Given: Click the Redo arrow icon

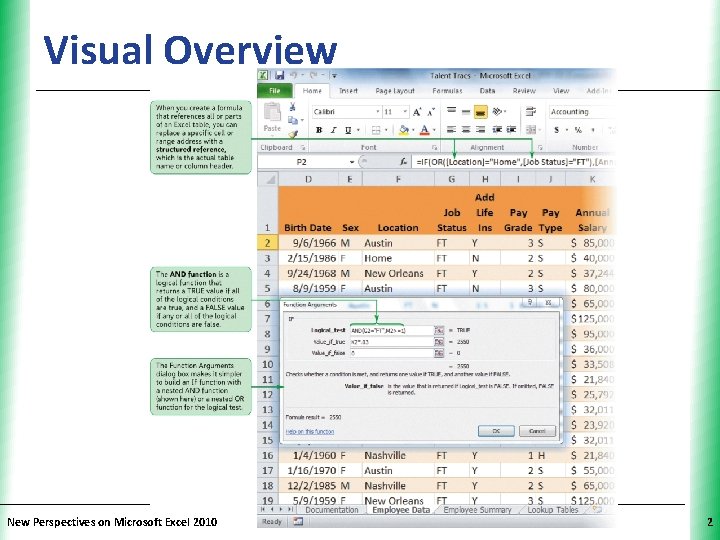Looking at the screenshot, I should click(x=314, y=75).
